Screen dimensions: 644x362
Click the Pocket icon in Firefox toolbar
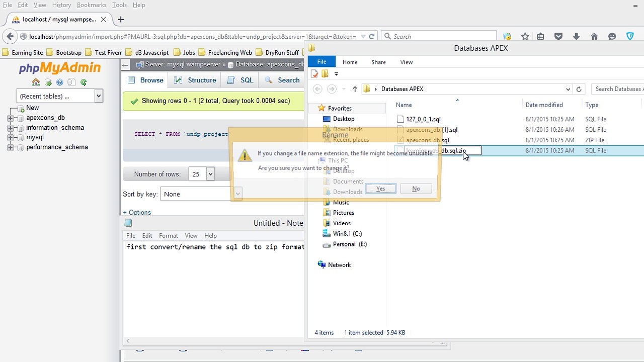[x=558, y=36]
